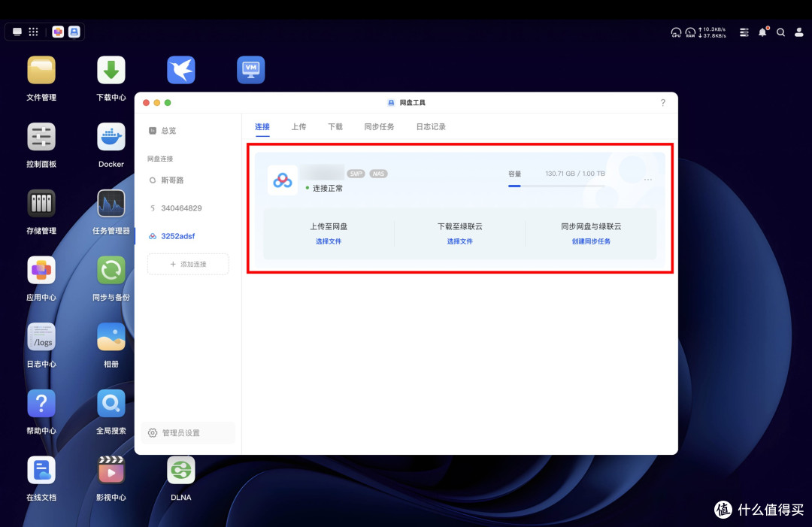
Task: Open 全局搜索 desktop icon
Action: point(111,404)
